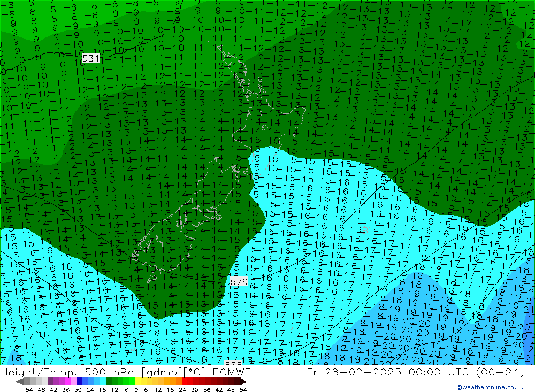535x392 pixels.
Task: Click the ECMWF model label
Action: 226,372
